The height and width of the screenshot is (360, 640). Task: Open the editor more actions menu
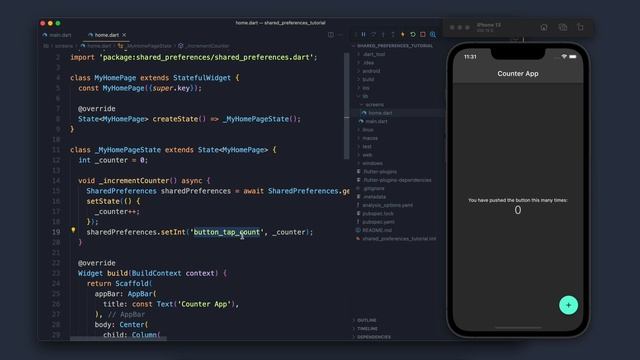340,35
